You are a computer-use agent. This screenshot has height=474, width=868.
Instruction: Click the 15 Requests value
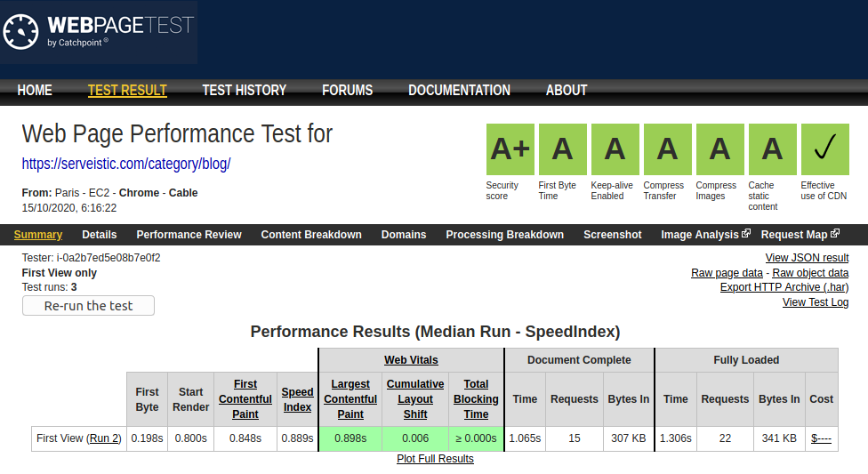pos(574,438)
